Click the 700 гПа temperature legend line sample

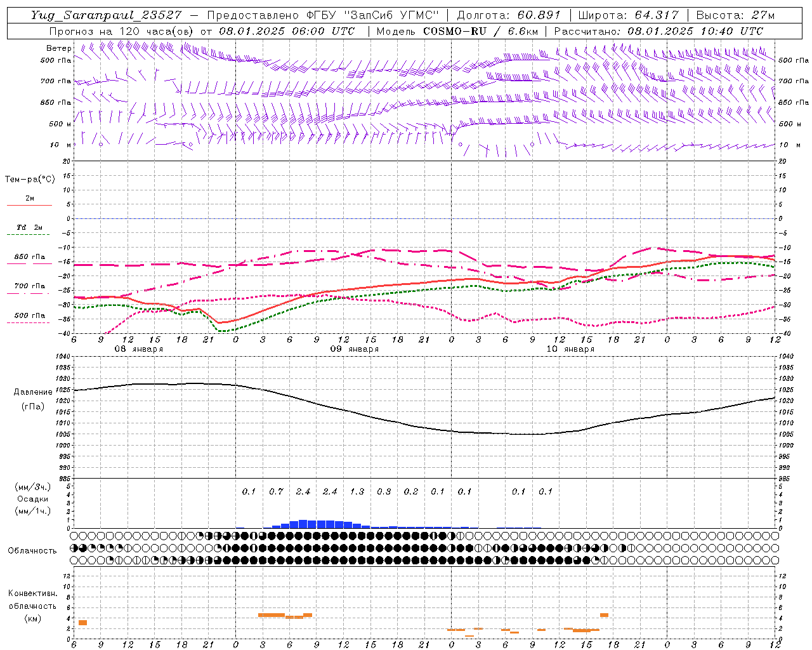pyautogui.click(x=29, y=293)
